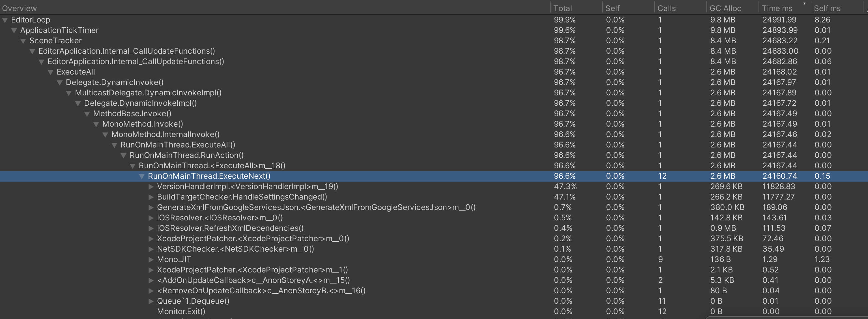Expand the Mono.JIT node
Image resolution: width=868 pixels, height=319 pixels.
point(151,259)
